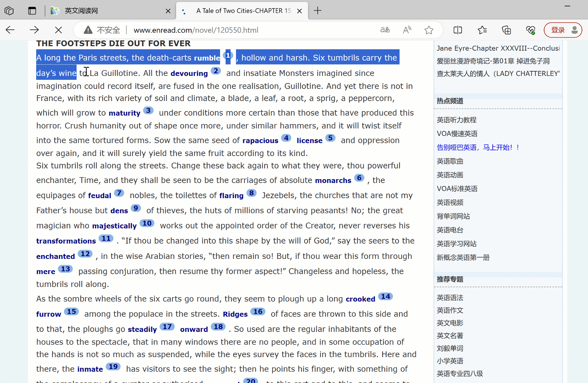
Task: Stop the page loading with the X button
Action: pyautogui.click(x=58, y=30)
